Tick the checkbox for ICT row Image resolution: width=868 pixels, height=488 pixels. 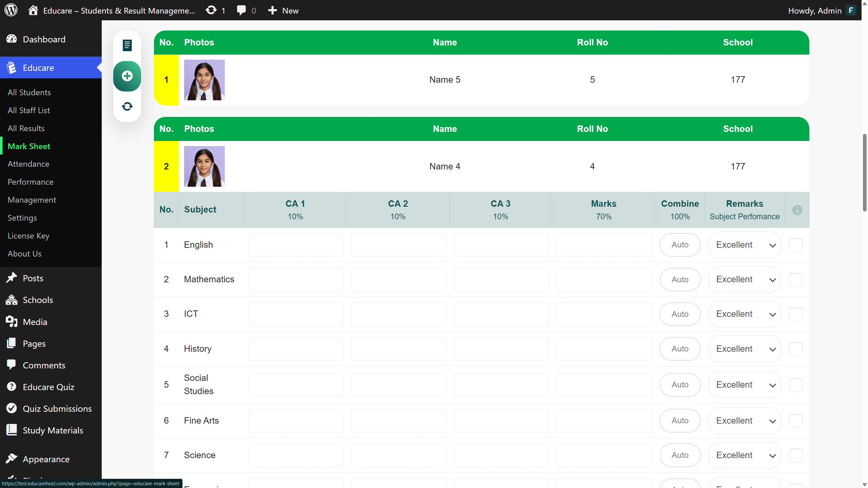(x=796, y=314)
